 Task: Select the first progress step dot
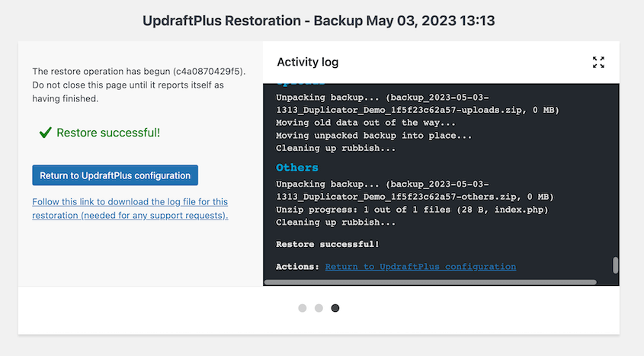303,308
